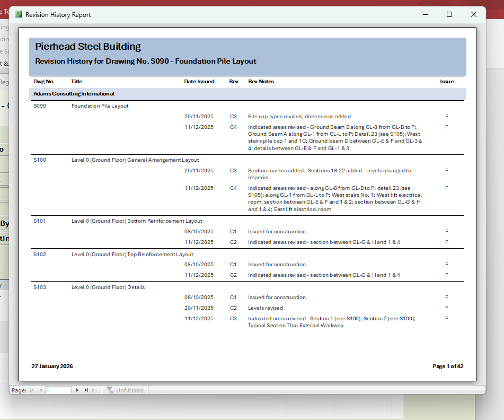The width and height of the screenshot is (504, 420).
Task: Click the Unfiltered filter indicator
Action: 125,390
